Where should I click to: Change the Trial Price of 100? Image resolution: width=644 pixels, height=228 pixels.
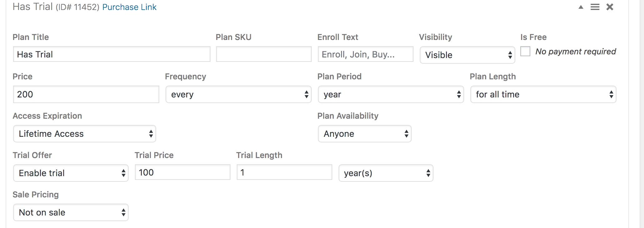[182, 172]
